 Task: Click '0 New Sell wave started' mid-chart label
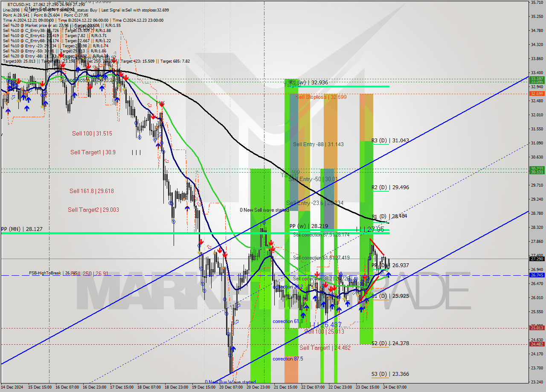pyautogui.click(x=264, y=210)
